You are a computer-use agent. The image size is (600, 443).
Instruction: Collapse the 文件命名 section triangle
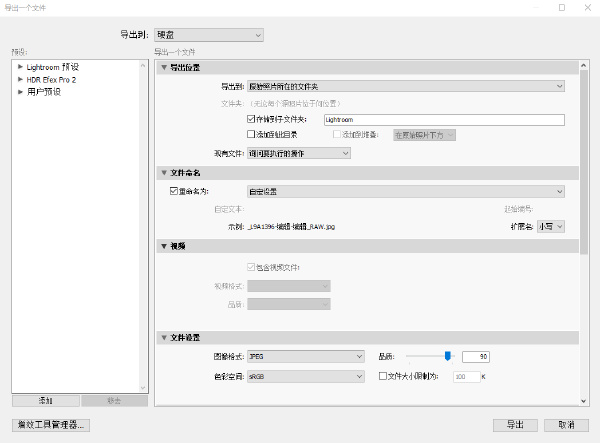pos(164,173)
